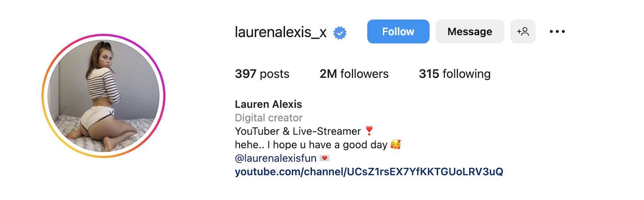Click the love letter emoji after @laurenalexisfun
Image resolution: width=644 pixels, height=200 pixels.
[324, 158]
